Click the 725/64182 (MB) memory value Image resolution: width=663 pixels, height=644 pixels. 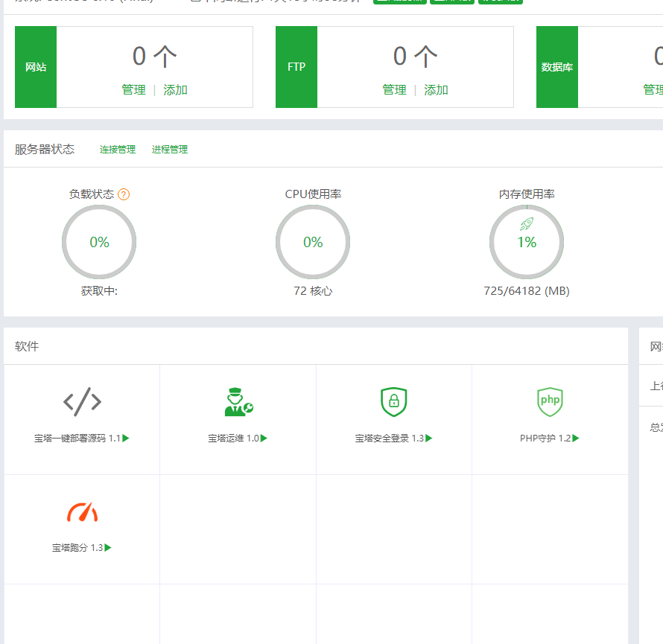click(x=527, y=290)
